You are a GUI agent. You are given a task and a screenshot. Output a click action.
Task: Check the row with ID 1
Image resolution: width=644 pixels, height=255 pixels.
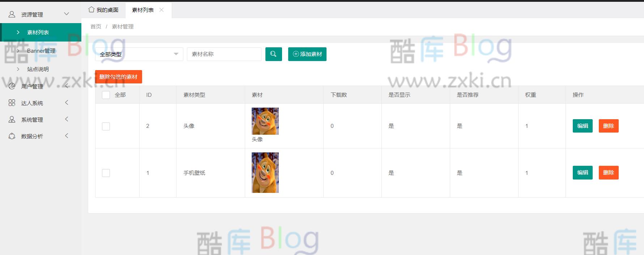[106, 173]
